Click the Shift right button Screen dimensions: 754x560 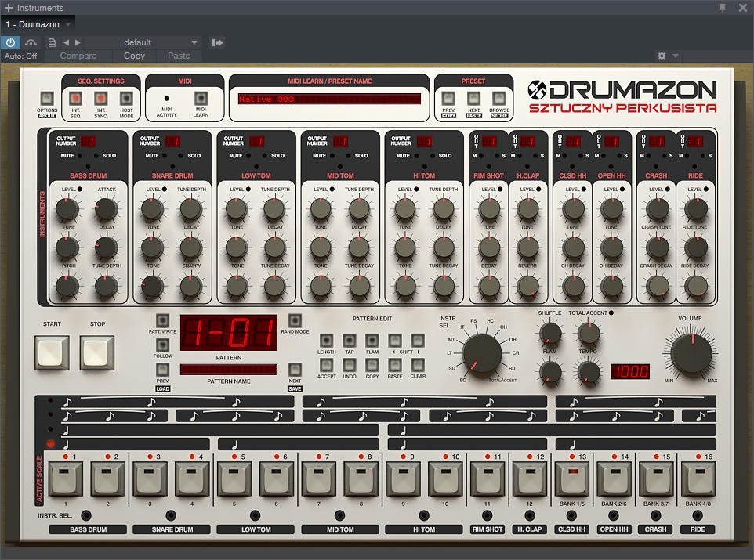[x=418, y=341]
